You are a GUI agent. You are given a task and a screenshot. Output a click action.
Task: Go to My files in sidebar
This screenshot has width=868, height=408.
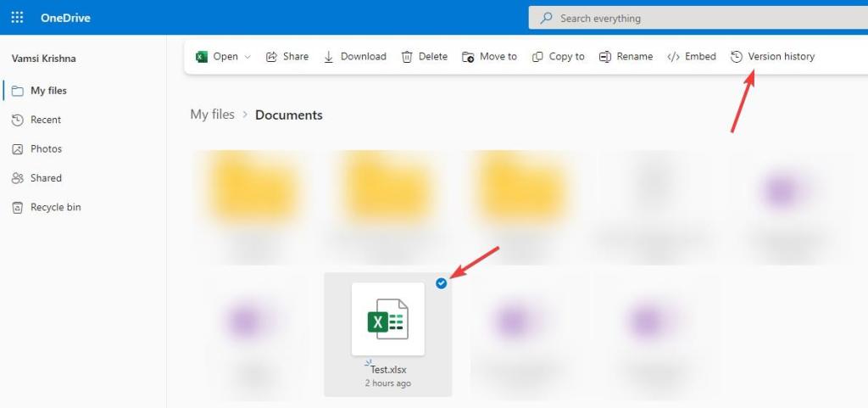coord(48,91)
